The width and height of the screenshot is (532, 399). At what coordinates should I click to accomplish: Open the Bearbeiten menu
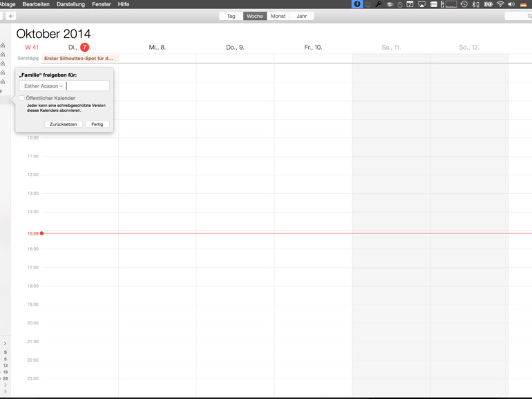click(36, 4)
